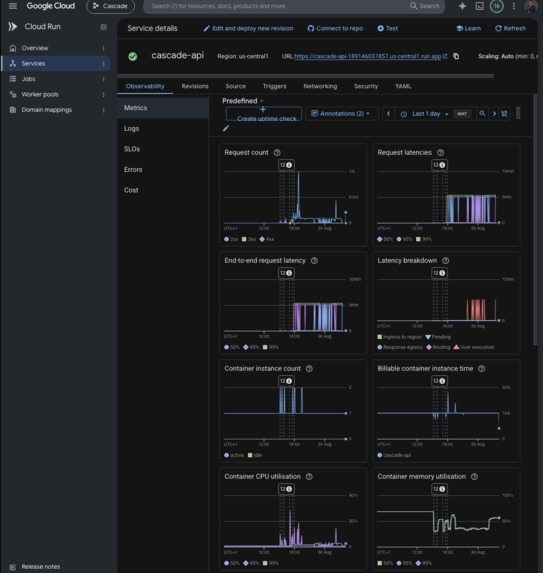Screen dimensions: 543x573
Task: Open the Last 1 day time range dropdown
Action: pyautogui.click(x=426, y=114)
